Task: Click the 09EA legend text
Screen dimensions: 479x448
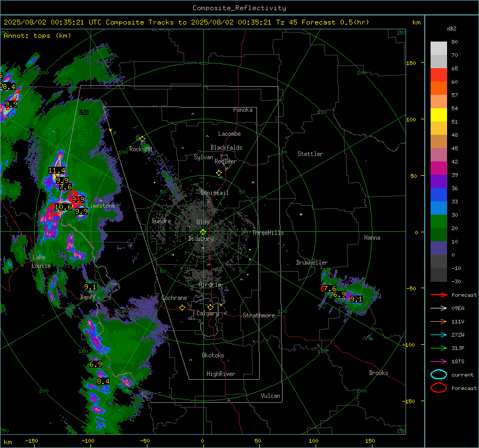Action: click(458, 308)
